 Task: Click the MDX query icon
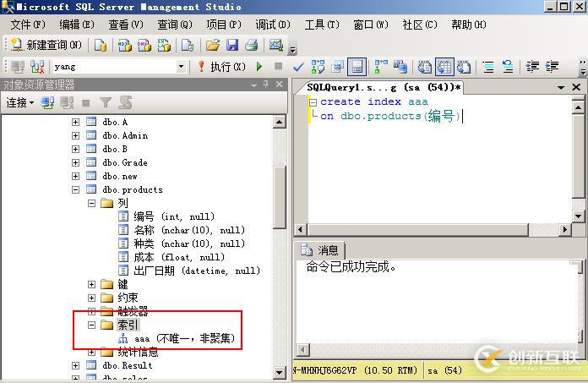124,46
